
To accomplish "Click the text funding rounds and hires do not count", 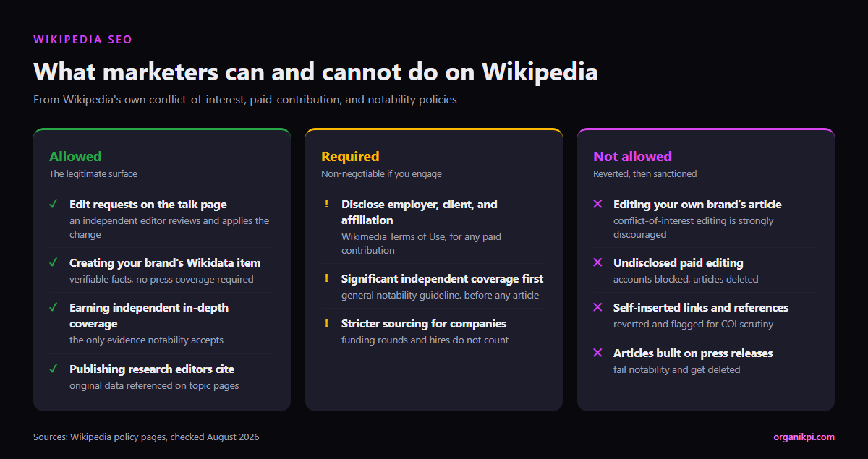I will [x=425, y=340].
